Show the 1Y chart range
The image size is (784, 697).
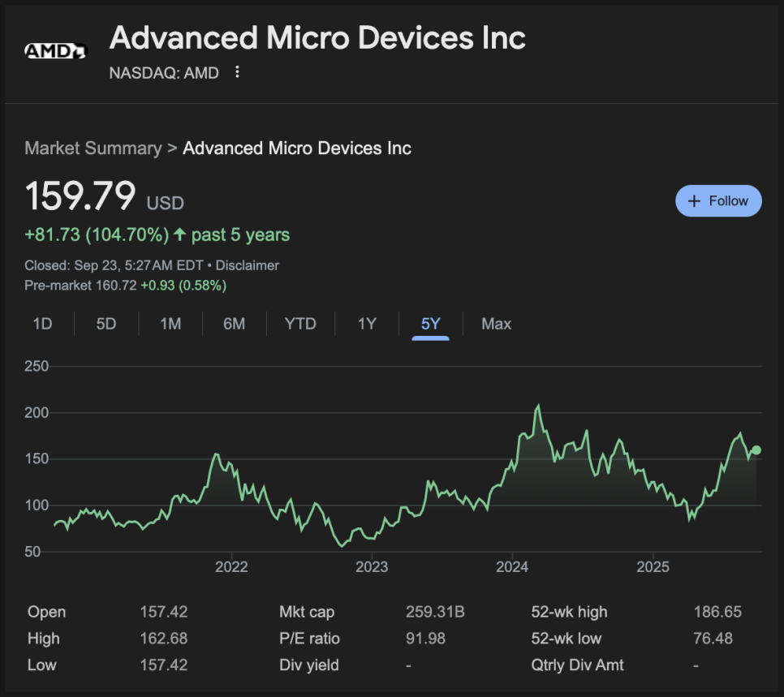click(x=367, y=324)
